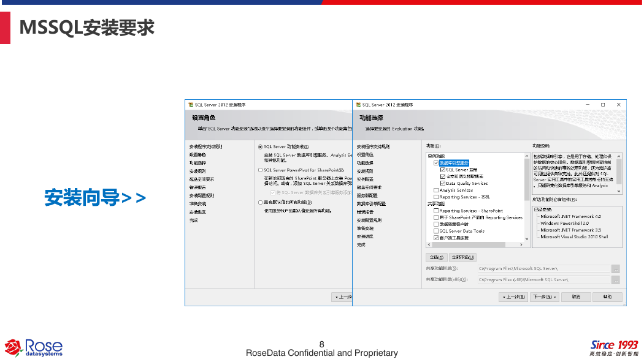Viewport: 644px width, 362px height.
Task: Select 设置角色 step in 功能选择 window sidebar
Action: tap(365, 155)
